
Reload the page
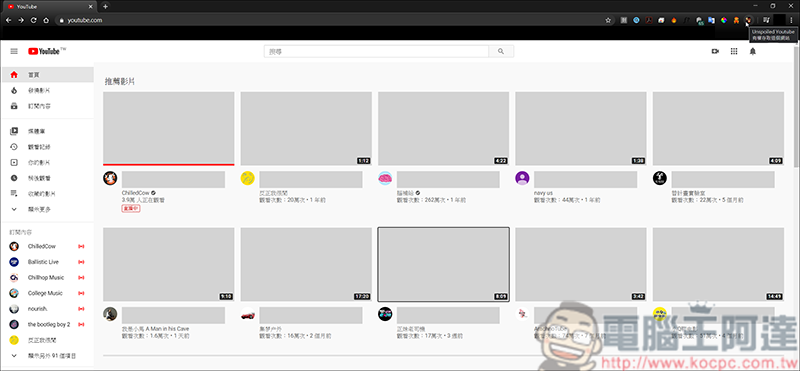pos(34,20)
